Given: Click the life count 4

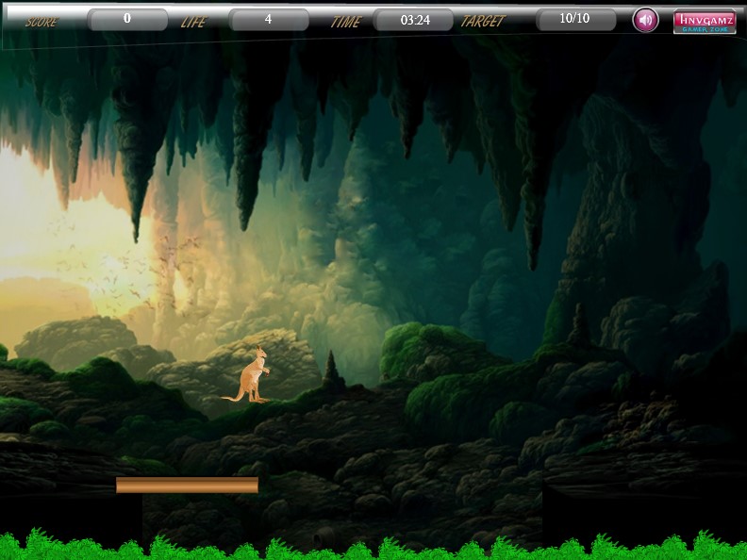Looking at the screenshot, I should (x=269, y=19).
